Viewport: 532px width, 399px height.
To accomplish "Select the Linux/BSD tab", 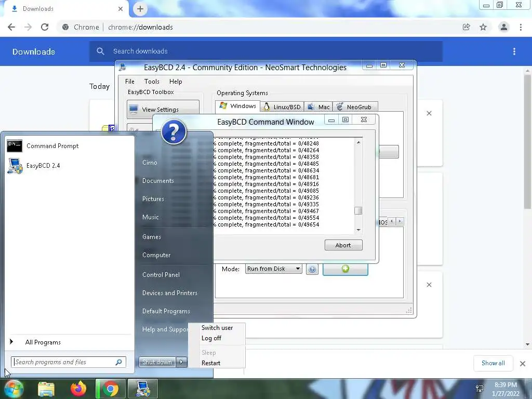I will click(x=282, y=107).
